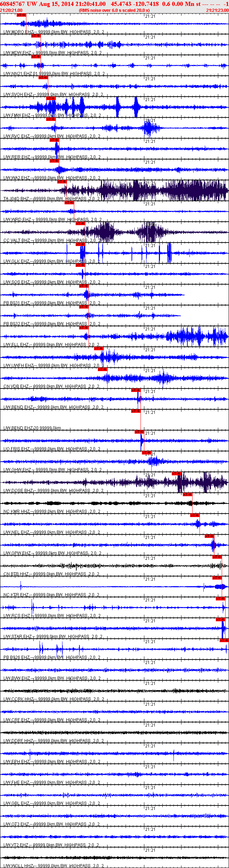Click the CC VALT BHZ station label
The image size is (229, 868).
[52, 240]
